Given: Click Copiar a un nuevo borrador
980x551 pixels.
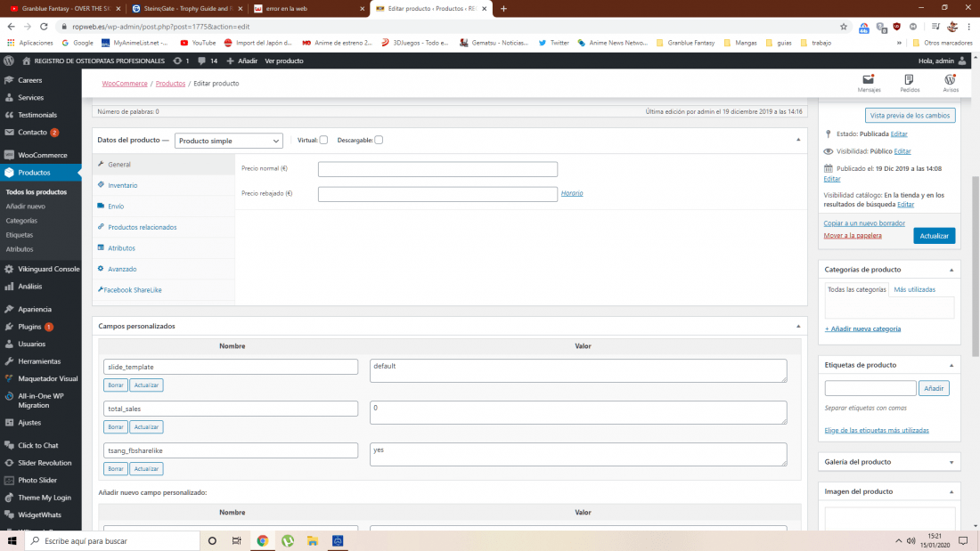Looking at the screenshot, I should tap(864, 223).
